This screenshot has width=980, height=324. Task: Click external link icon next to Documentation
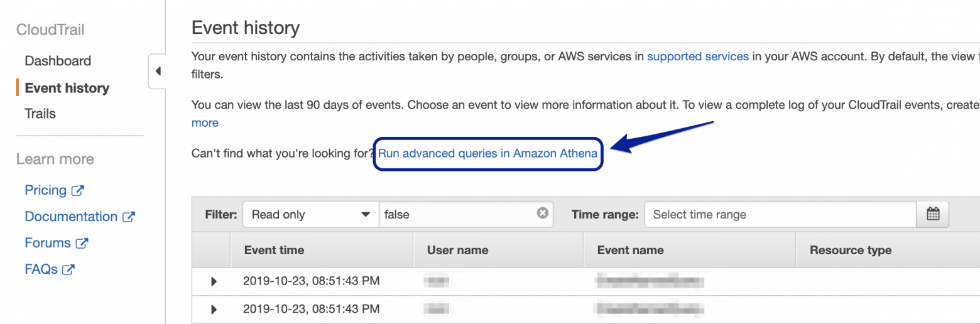tap(129, 217)
